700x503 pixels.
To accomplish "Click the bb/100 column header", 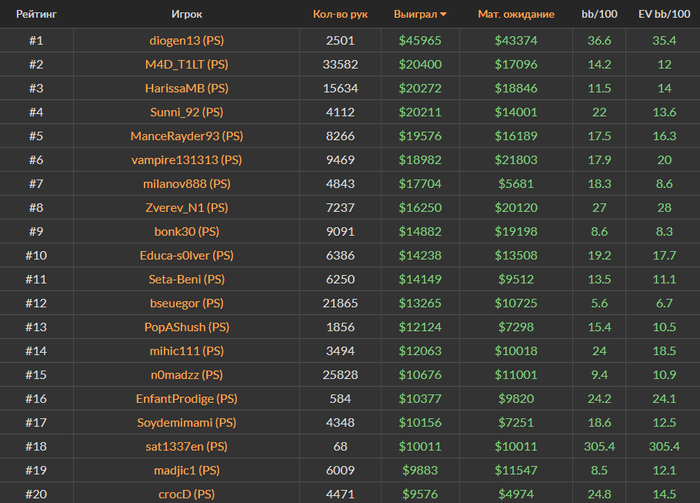I will (599, 14).
